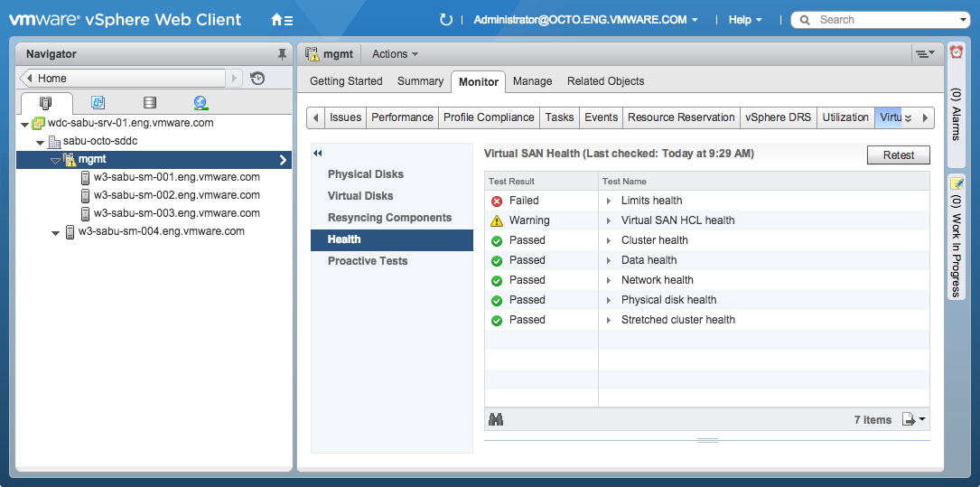Expand Limits health test row
The height and width of the screenshot is (487, 980).
[x=608, y=201]
